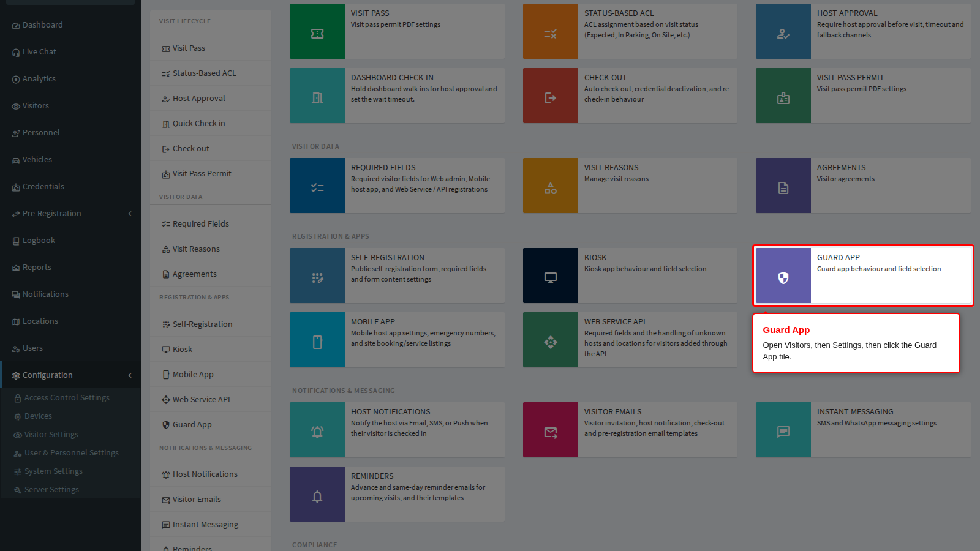Click the Dashboard Check-In tile icon
Image resolution: width=980 pixels, height=551 pixels.
(317, 96)
